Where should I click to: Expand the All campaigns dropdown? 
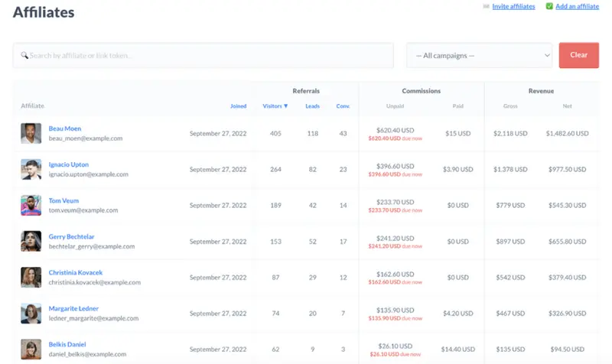coord(479,56)
